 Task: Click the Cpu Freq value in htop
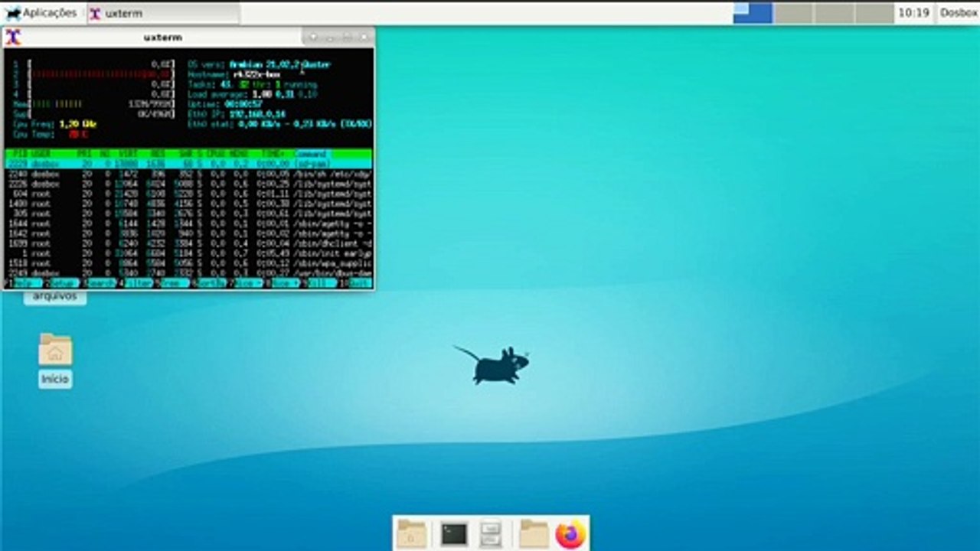click(x=78, y=124)
